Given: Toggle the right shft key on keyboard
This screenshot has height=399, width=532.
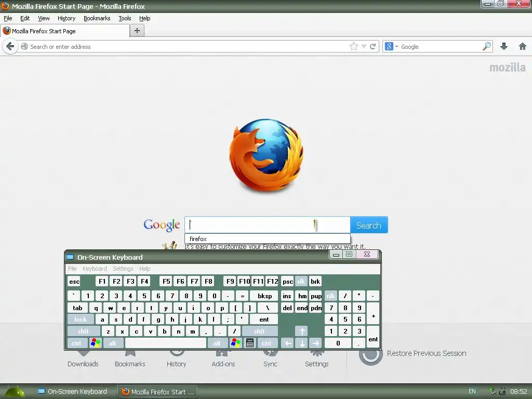Looking at the screenshot, I should [260, 331].
